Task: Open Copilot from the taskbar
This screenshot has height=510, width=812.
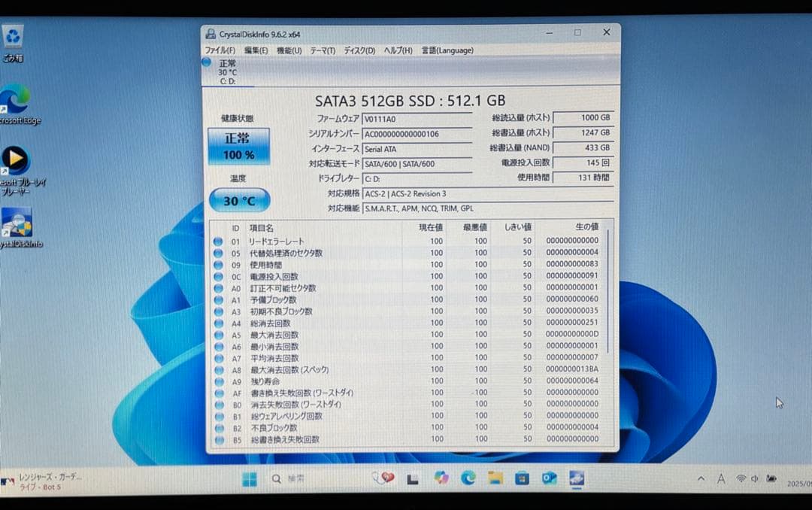Action: [x=442, y=478]
